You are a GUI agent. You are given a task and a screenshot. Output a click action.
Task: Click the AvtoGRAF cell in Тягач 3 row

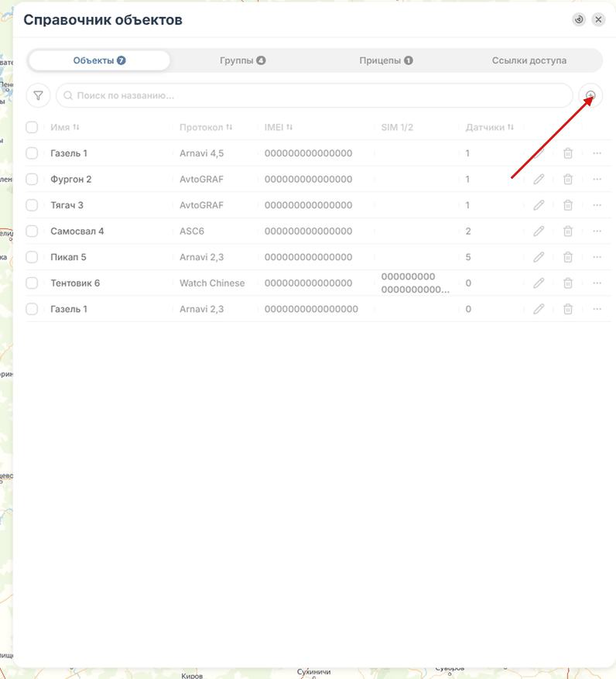(x=202, y=205)
